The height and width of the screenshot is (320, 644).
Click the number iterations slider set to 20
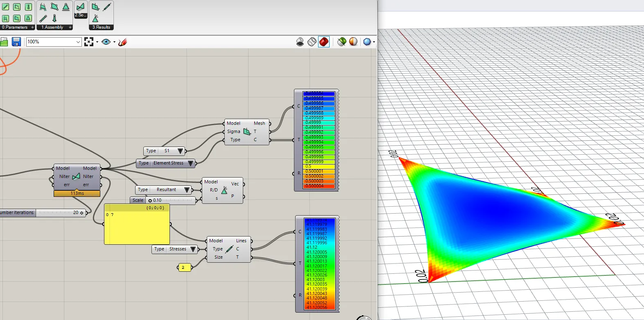[43, 213]
